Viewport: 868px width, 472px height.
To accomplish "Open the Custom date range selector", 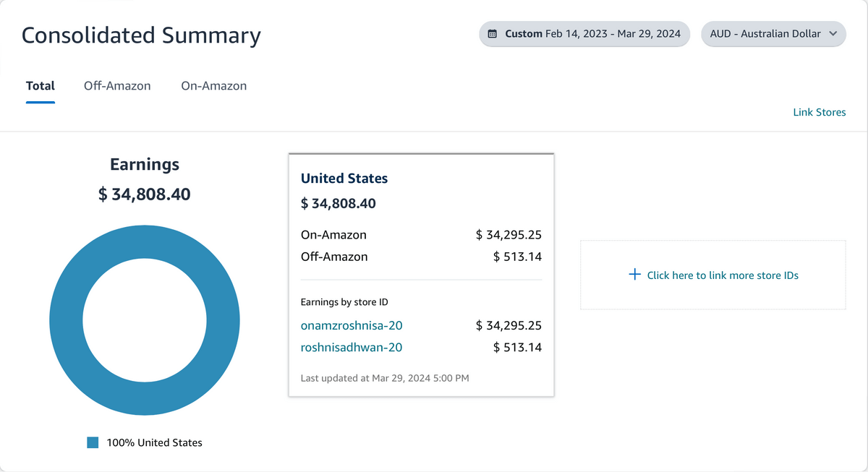I will tap(584, 34).
